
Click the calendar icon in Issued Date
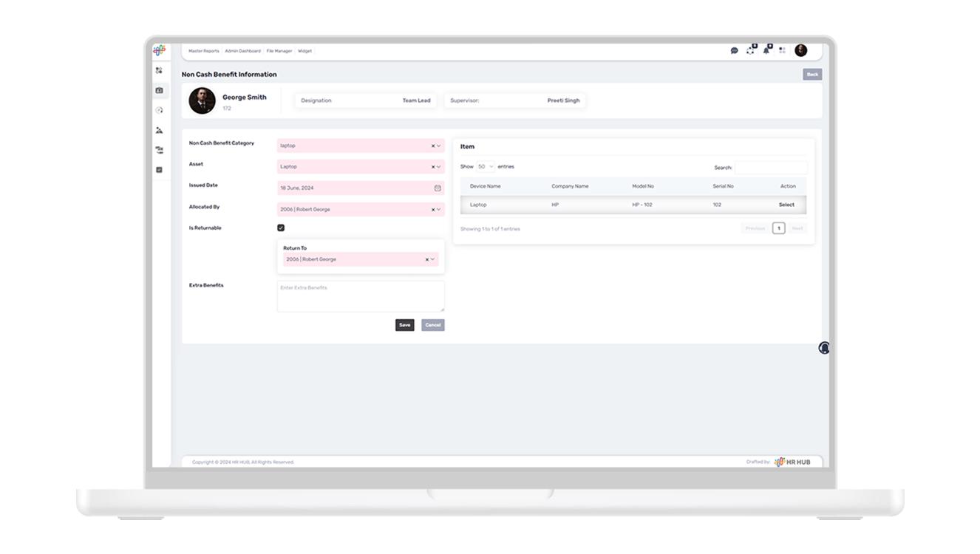pos(438,188)
